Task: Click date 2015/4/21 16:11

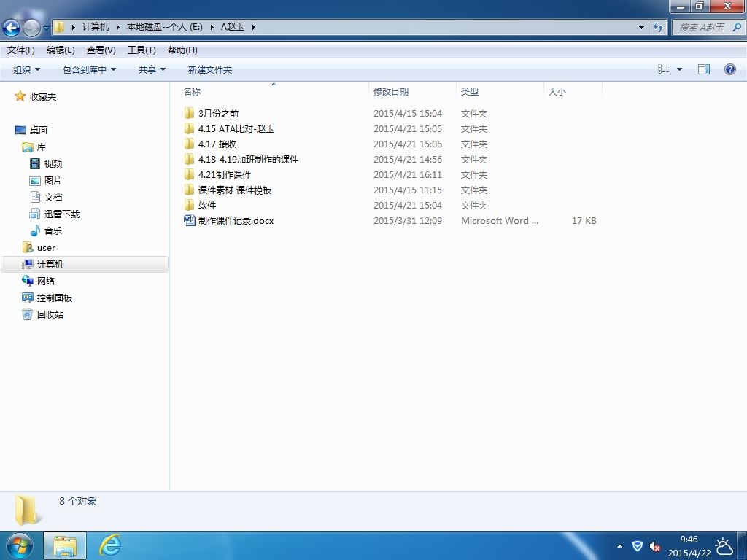Action: (x=407, y=175)
